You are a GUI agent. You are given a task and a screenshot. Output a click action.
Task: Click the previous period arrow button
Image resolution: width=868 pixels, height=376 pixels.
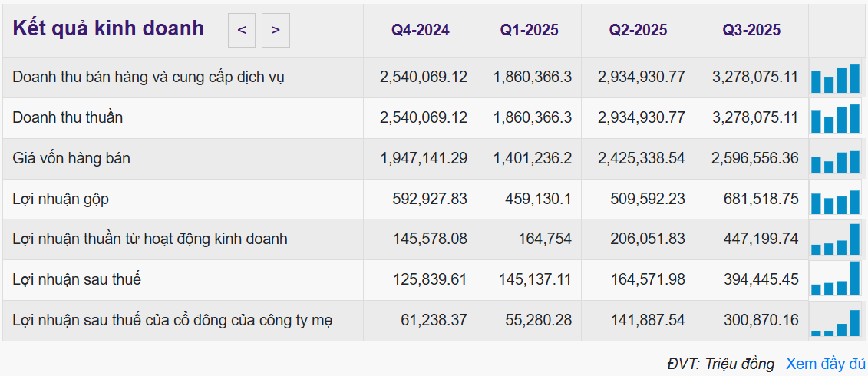click(x=242, y=31)
